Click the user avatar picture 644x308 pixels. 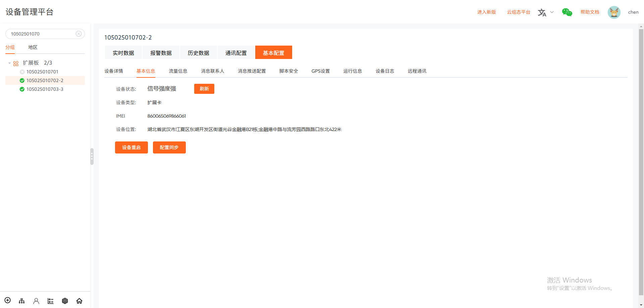(x=614, y=12)
